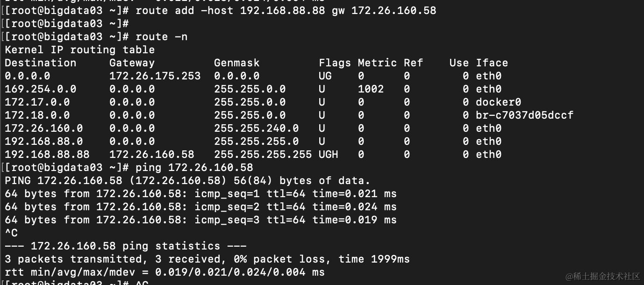This screenshot has width=644, height=285.
Task: Click the "route add -host" command line
Action: [286, 10]
